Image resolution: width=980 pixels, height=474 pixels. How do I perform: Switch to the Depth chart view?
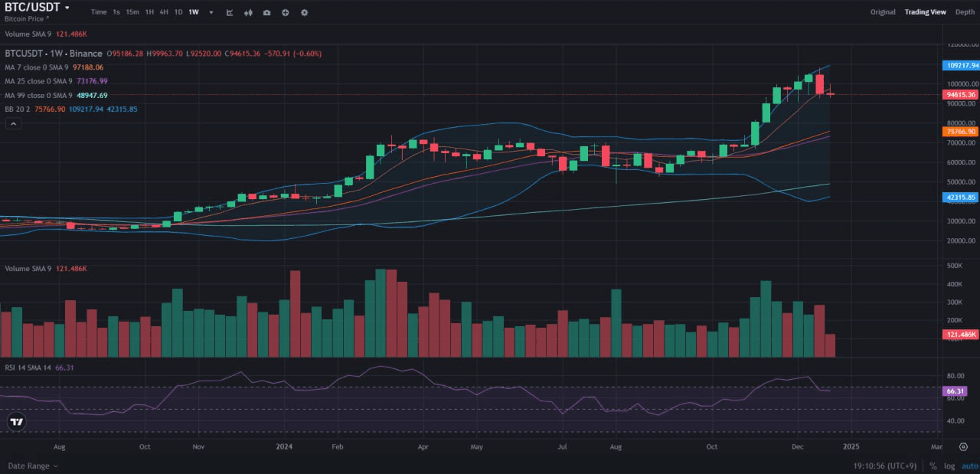tap(965, 12)
